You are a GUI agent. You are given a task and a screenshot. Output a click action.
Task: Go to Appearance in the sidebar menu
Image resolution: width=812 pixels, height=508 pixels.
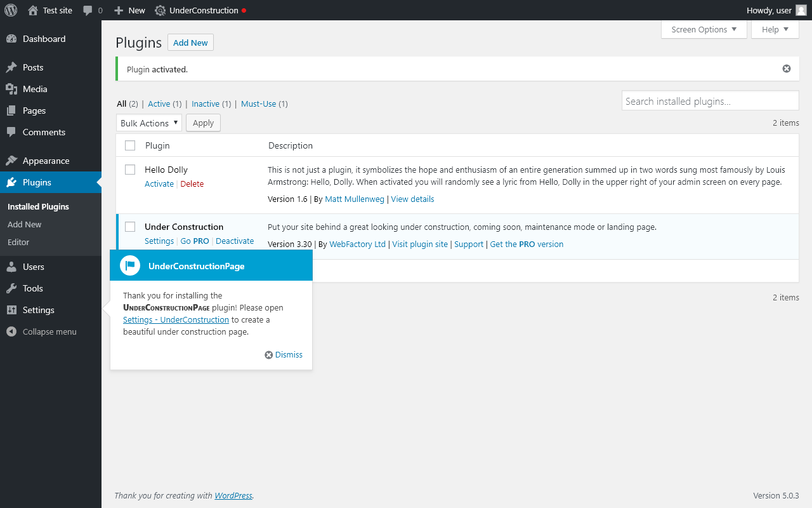coord(46,161)
